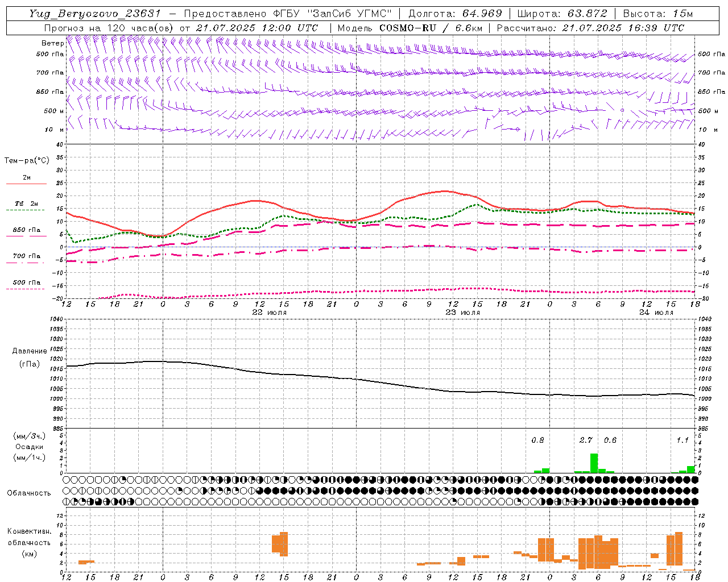Click the Высота: 15м value

point(658,14)
